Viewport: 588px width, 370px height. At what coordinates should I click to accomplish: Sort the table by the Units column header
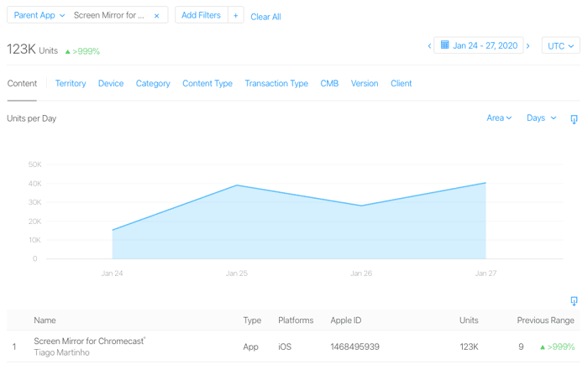pyautogui.click(x=469, y=320)
